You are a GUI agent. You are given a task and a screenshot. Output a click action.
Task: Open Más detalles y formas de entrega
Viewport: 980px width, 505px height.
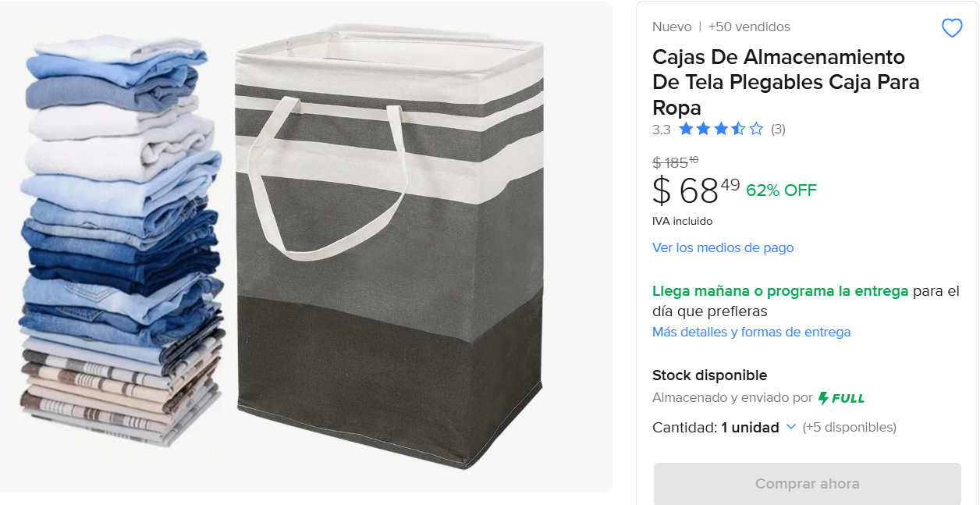tap(751, 332)
